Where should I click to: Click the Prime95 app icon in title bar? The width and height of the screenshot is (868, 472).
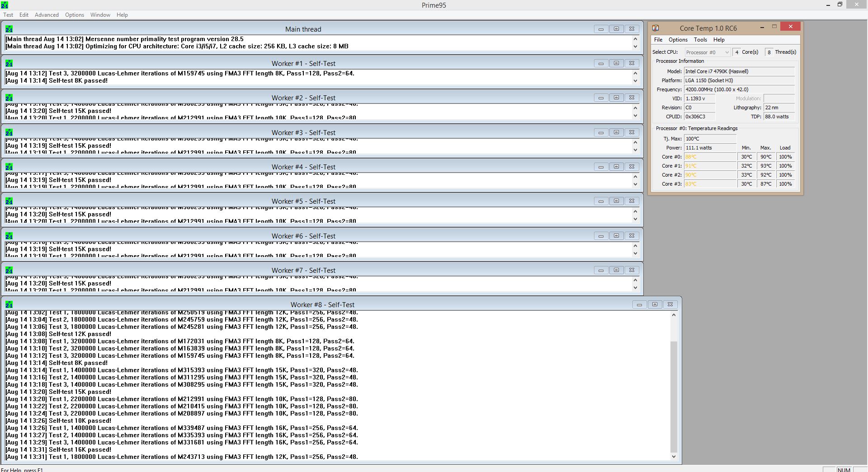point(5,5)
